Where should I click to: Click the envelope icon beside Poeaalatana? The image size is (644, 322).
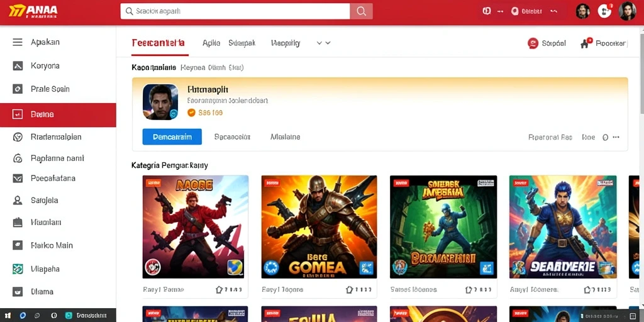point(18,178)
